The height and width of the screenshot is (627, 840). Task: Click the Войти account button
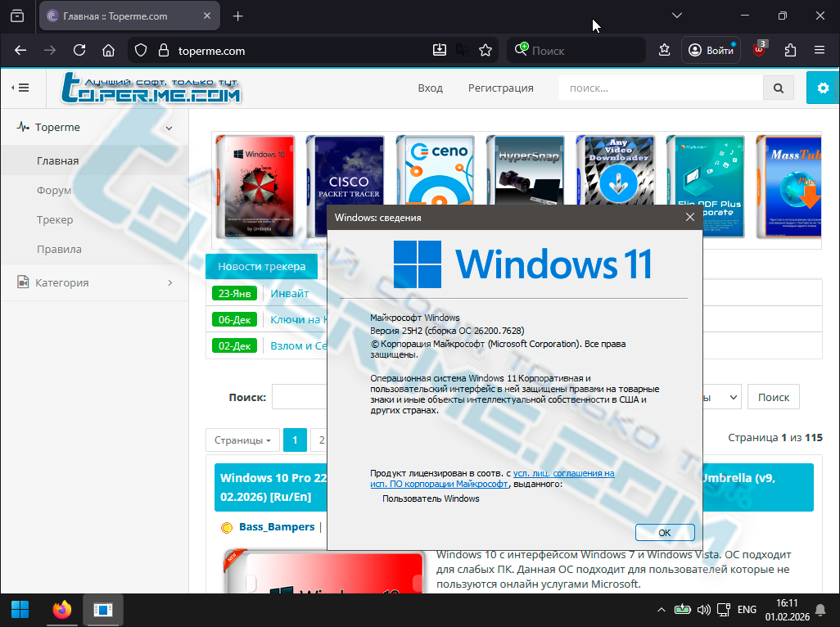click(x=711, y=50)
